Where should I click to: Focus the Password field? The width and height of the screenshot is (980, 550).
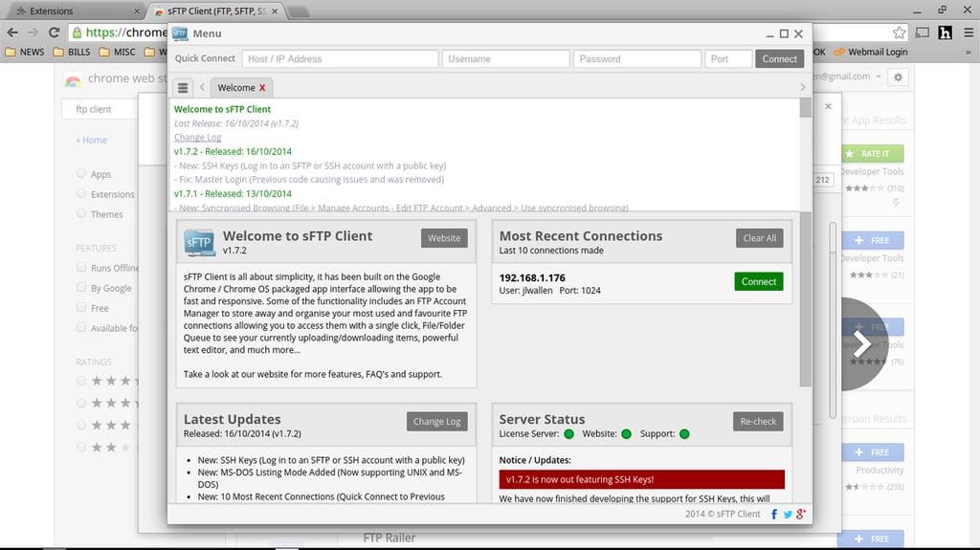(x=636, y=58)
